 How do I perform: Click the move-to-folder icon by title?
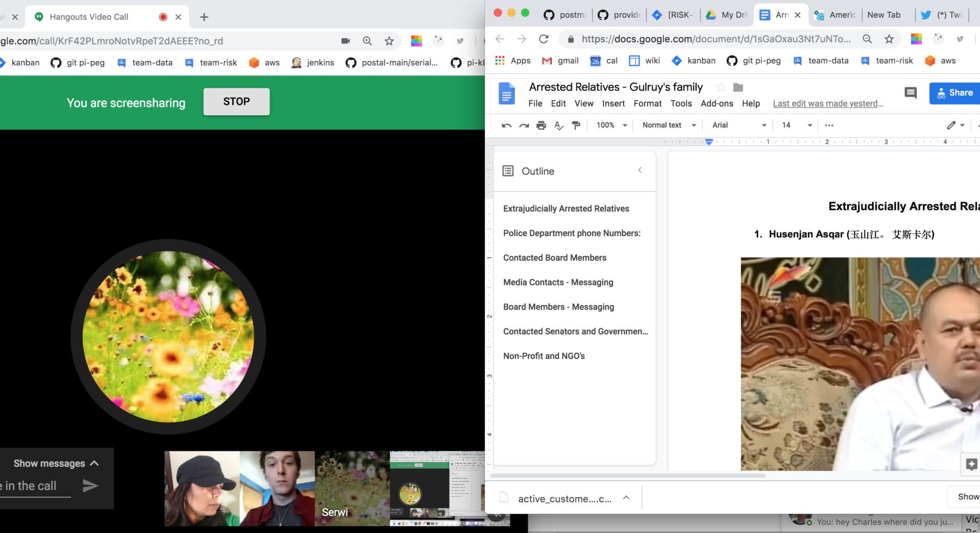coord(738,87)
